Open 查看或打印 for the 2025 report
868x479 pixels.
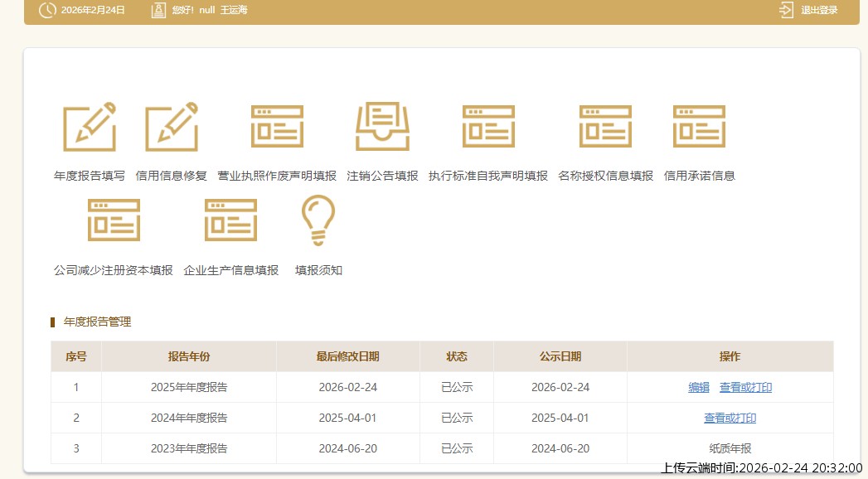[745, 387]
